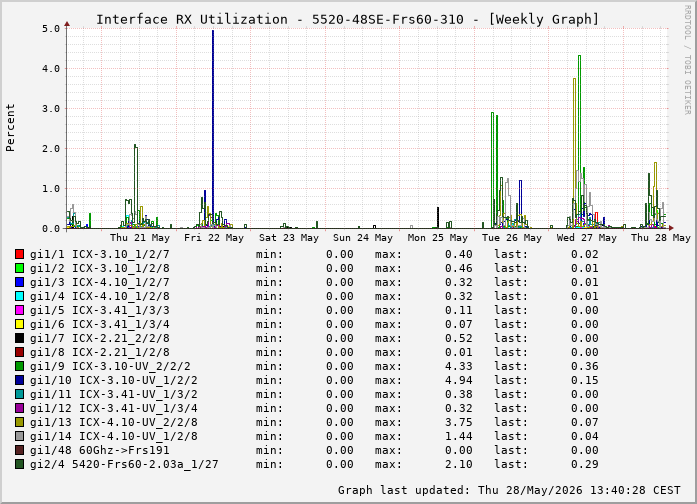
Task: Click the 4.0 y-axis tick label
Action: click(x=51, y=68)
